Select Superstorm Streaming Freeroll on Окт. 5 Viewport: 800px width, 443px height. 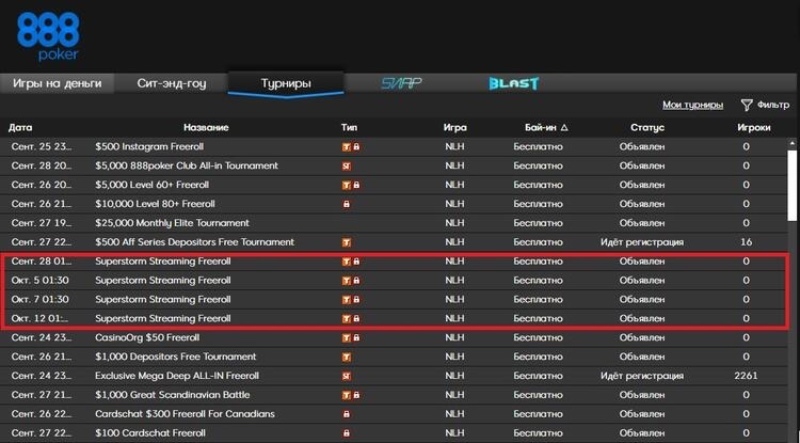(394, 280)
